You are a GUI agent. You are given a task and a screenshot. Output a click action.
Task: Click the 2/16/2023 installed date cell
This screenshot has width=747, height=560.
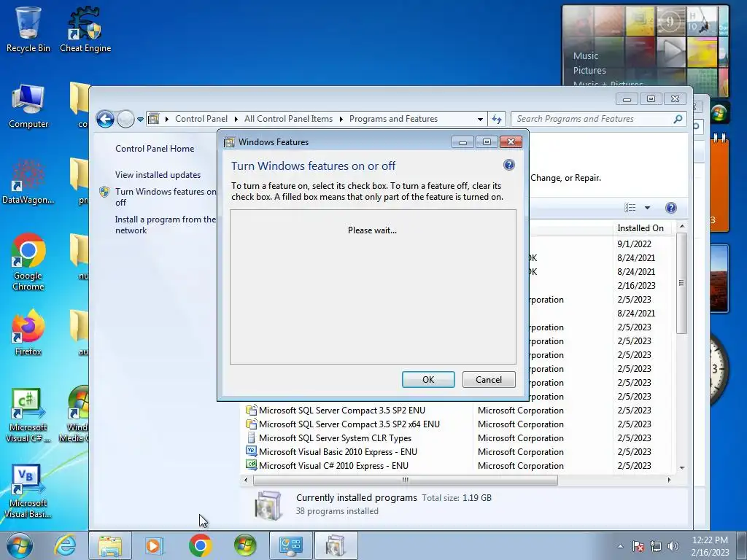(x=636, y=286)
